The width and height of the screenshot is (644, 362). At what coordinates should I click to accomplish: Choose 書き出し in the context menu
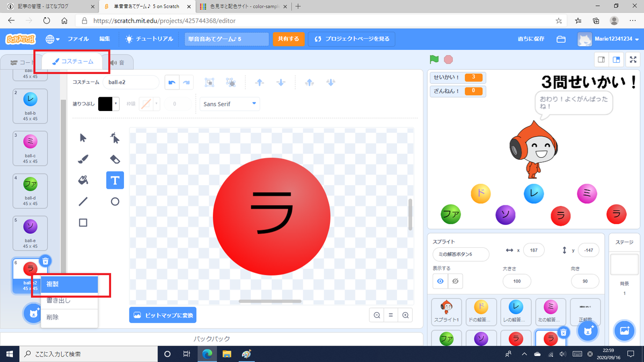70,300
